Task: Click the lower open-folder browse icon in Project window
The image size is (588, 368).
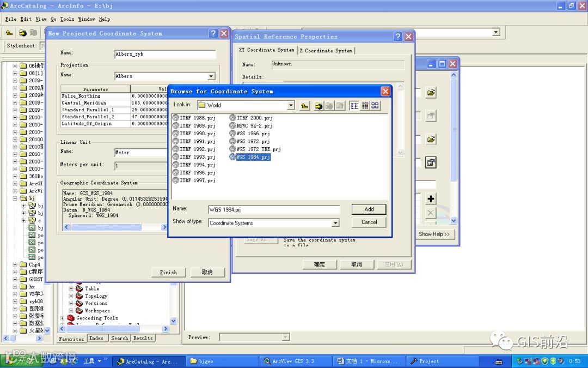Action: click(431, 140)
